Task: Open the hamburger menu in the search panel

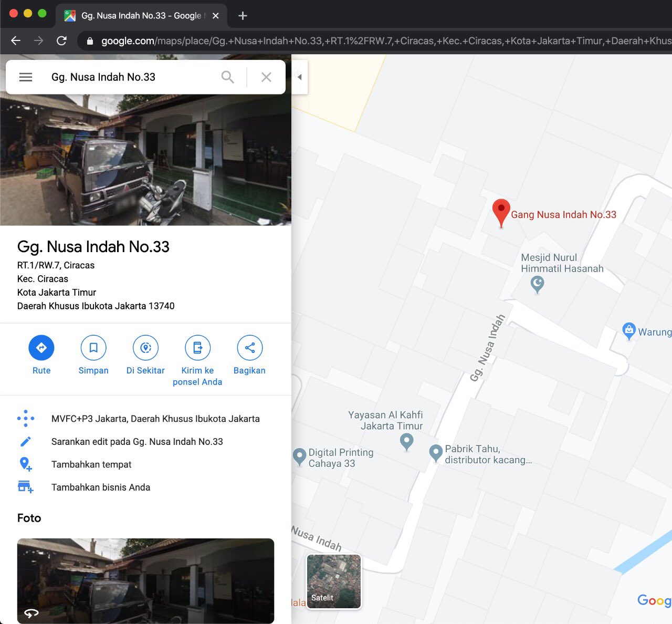Action: (x=25, y=77)
